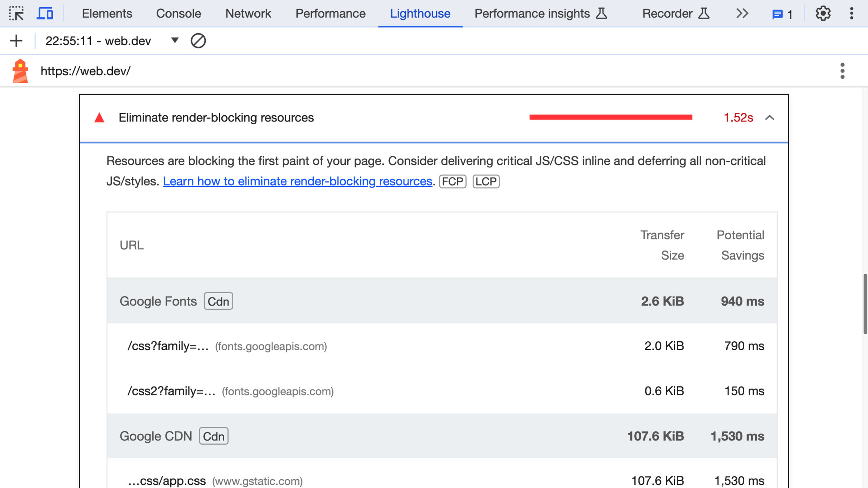Toggle the device toolbar icon
Viewport: 868px width, 488px height.
45,14
